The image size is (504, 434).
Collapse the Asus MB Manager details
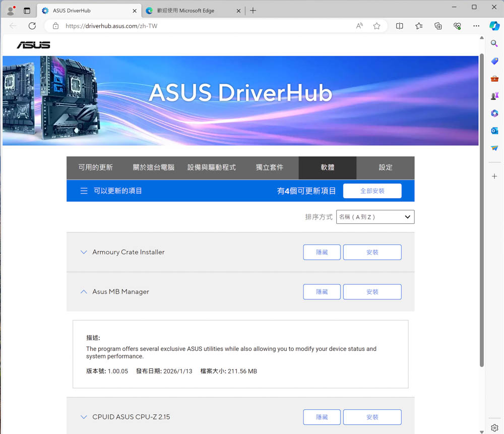pyautogui.click(x=84, y=292)
